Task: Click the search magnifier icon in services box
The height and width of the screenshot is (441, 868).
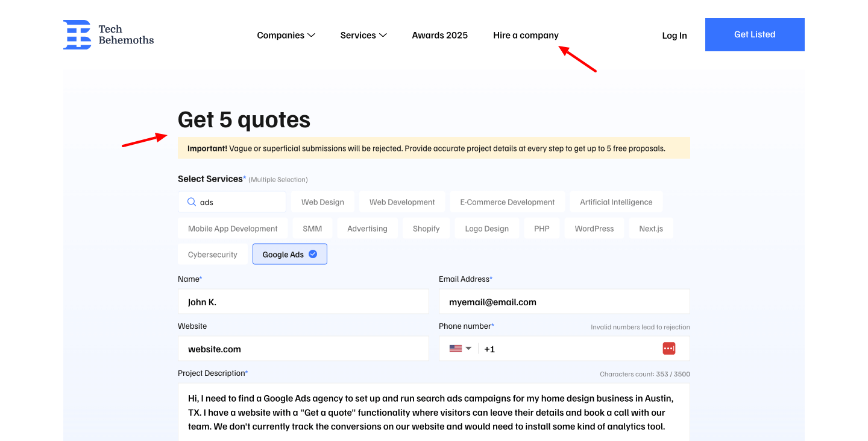Action: pos(191,202)
